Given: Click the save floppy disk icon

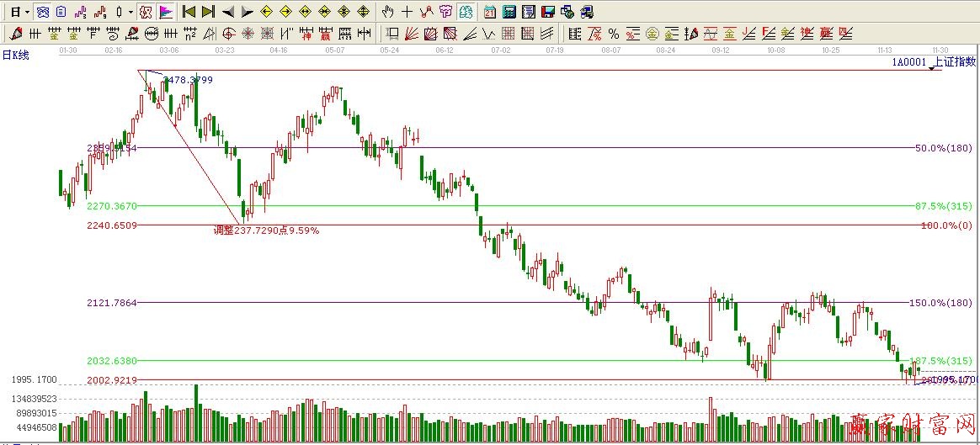Looking at the screenshot, I should tap(547, 12).
